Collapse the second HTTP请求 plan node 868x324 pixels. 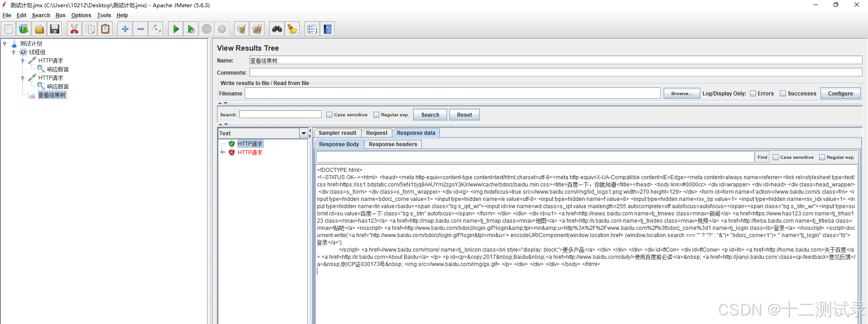coord(23,78)
